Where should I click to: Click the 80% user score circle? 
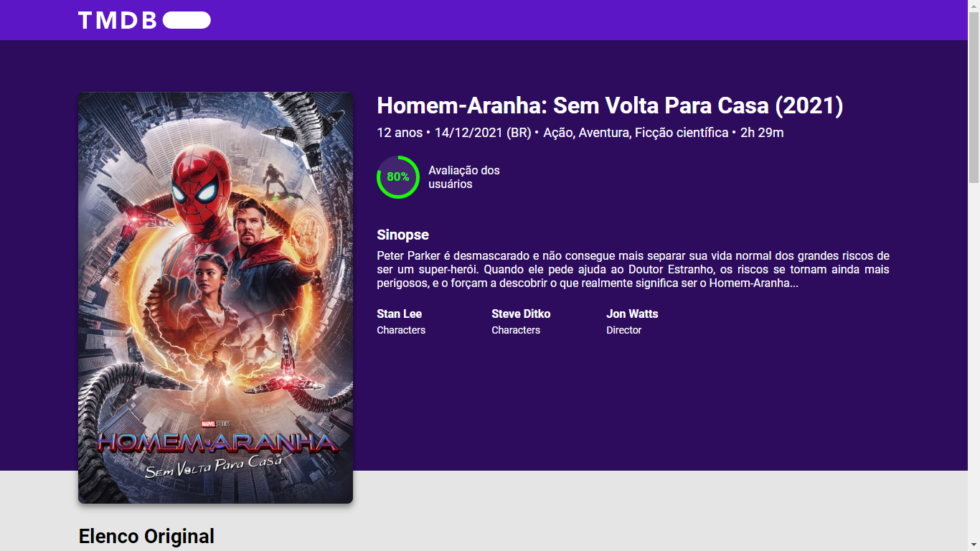(398, 177)
